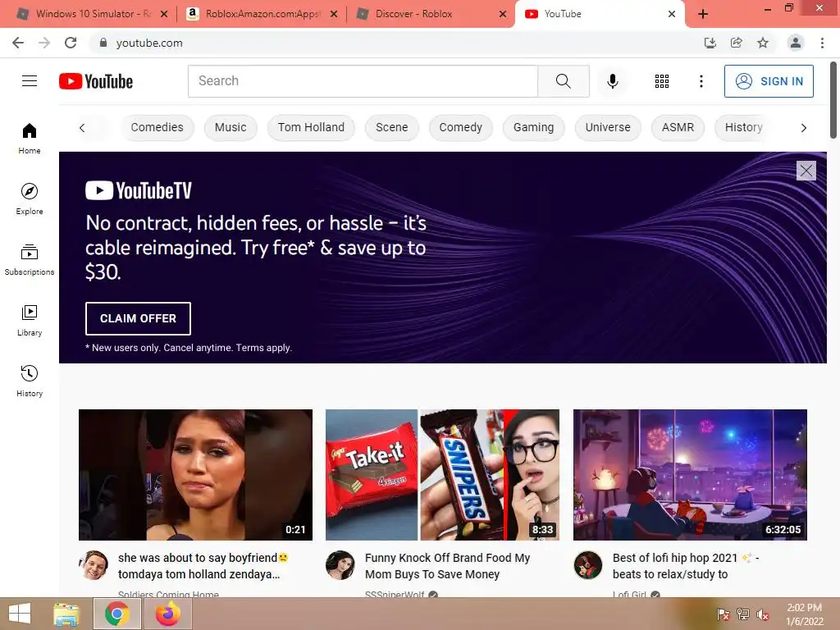Go to Home in sidebar

(x=30, y=138)
